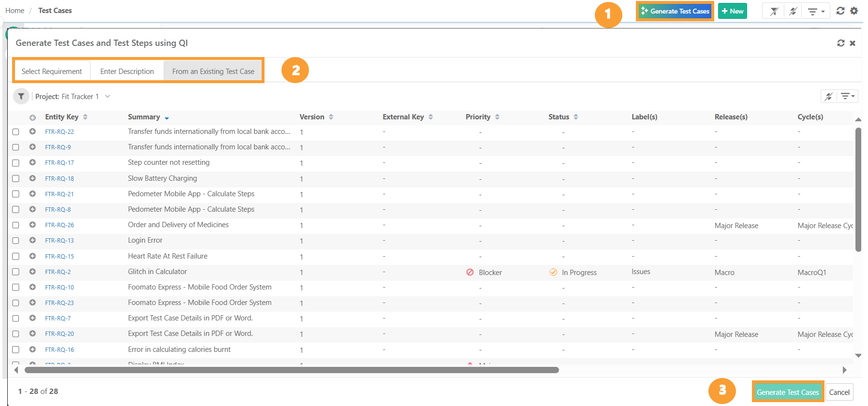Image resolution: width=868 pixels, height=406 pixels.
Task: Sort by Status column arrows
Action: click(x=576, y=117)
